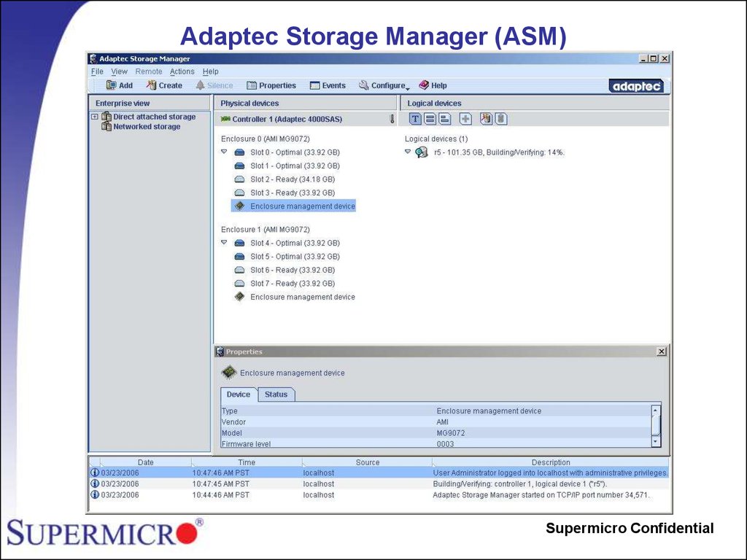Click the grayed Silence bell button
Viewport: 747px width, 560px height.
[214, 86]
